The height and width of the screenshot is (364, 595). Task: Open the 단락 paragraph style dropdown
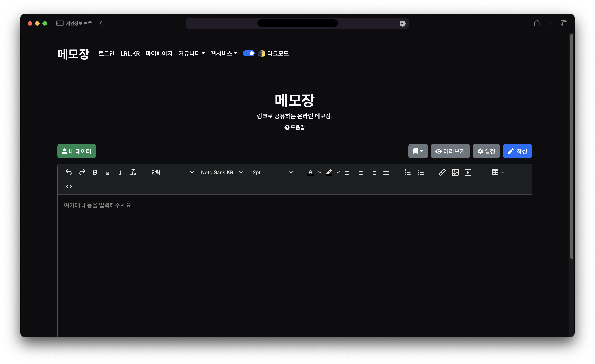(x=172, y=172)
